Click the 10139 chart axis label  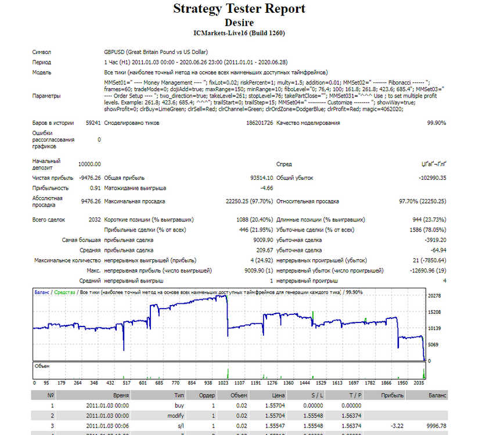(x=434, y=328)
